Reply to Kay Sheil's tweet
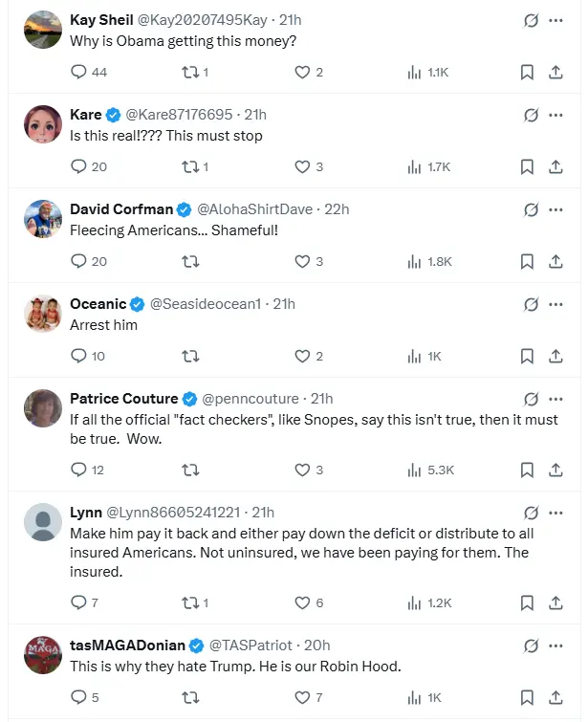Image resolution: width=588 pixels, height=722 pixels. pos(79,72)
